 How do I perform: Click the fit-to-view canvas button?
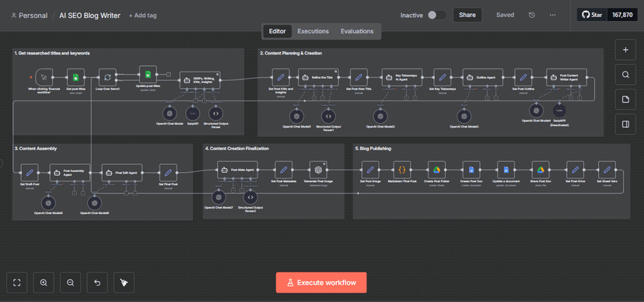(17, 283)
